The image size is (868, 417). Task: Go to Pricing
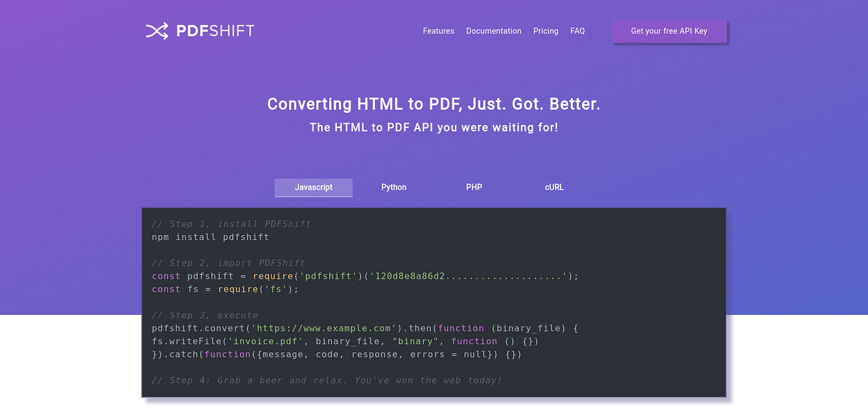click(546, 31)
